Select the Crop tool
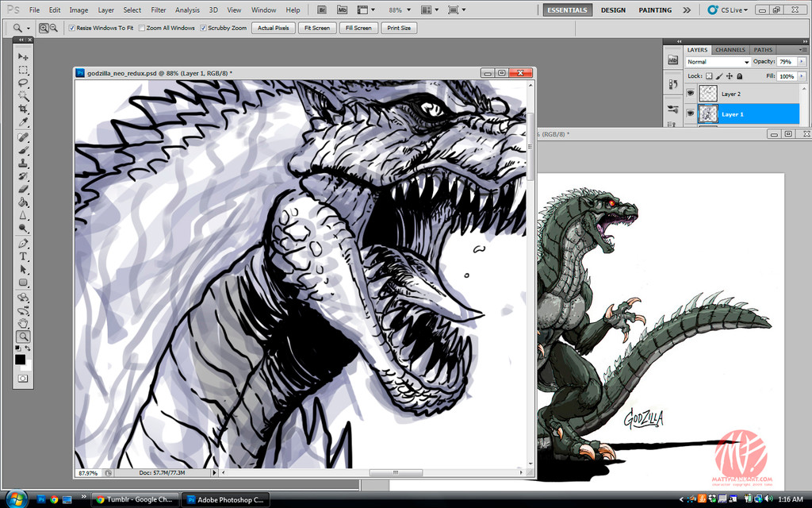This screenshot has width=812, height=508. [23, 109]
